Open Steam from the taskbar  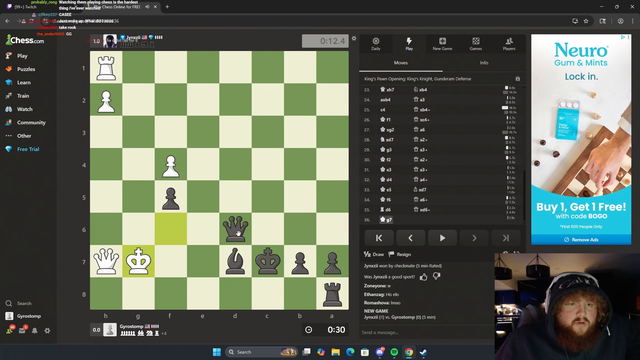(423, 352)
